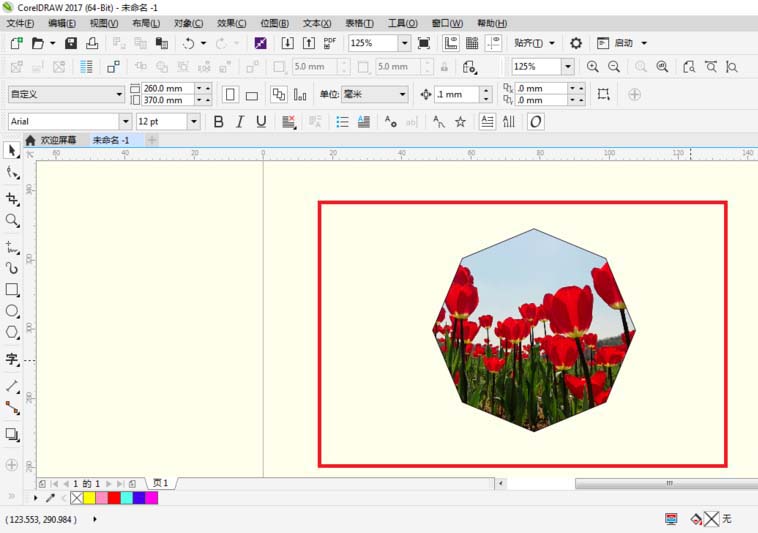The height and width of the screenshot is (533, 758).
Task: Pick the yellow color swatch
Action: tap(89, 498)
